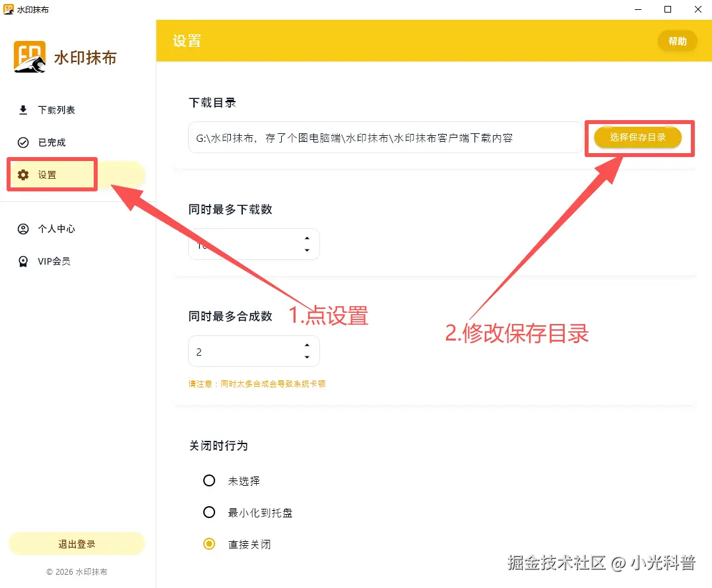The height and width of the screenshot is (588, 712).
Task: Click the checkmark icon beside 已完成
Action: 23,143
